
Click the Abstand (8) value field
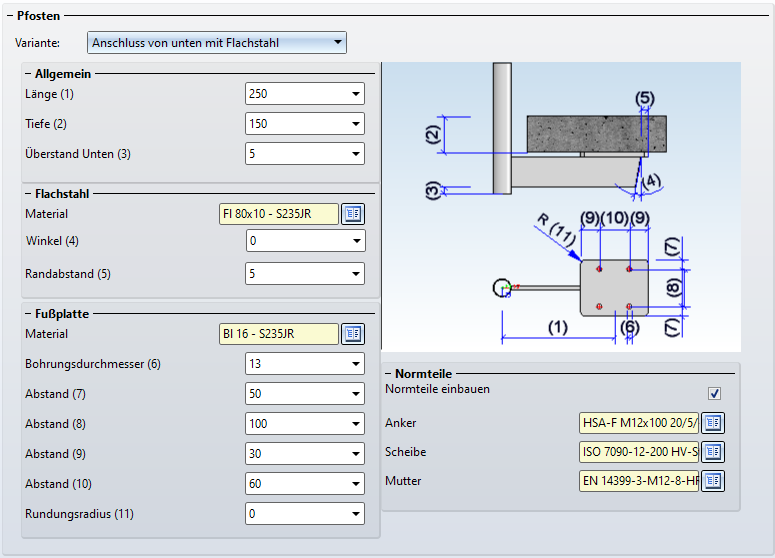(x=295, y=424)
